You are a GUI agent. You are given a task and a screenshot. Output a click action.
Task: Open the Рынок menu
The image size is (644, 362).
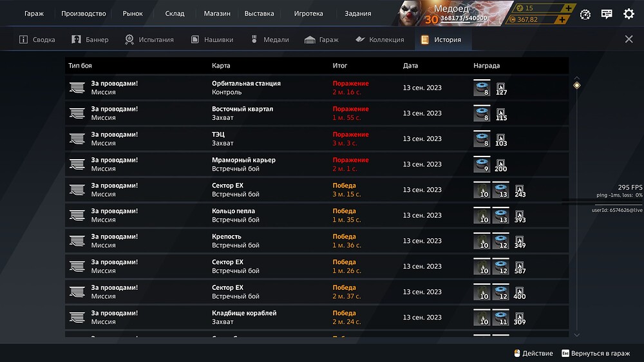(x=133, y=14)
